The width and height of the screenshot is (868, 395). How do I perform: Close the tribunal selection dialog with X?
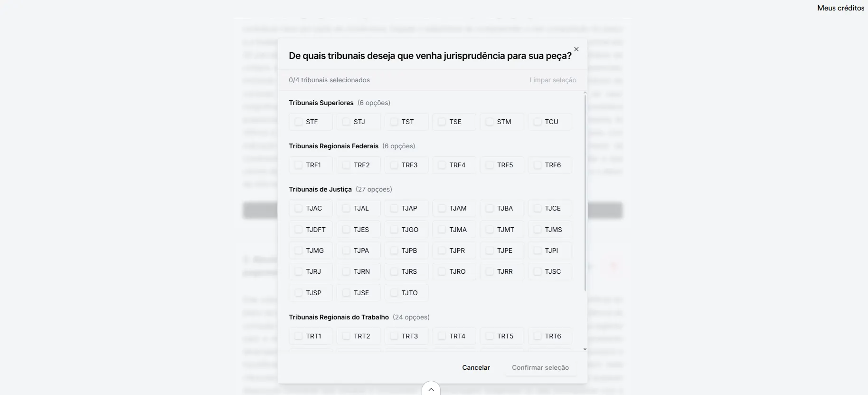coord(576,49)
